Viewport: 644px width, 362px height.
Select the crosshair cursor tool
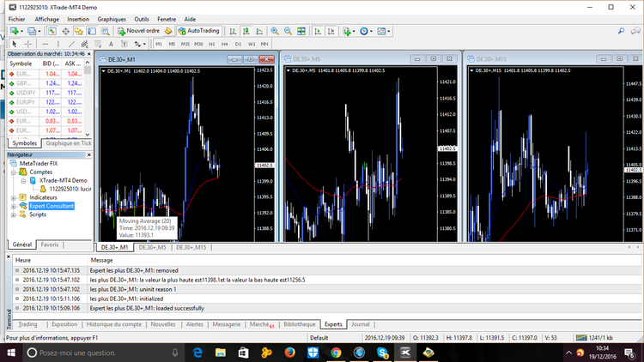(28, 43)
